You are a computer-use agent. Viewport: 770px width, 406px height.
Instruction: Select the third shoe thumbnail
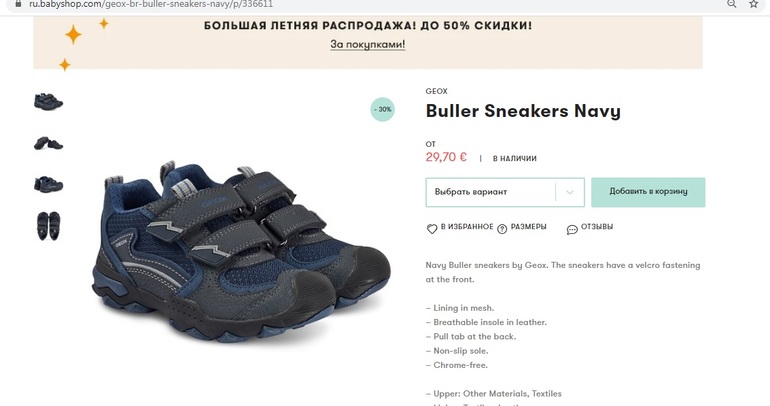pyautogui.click(x=48, y=184)
